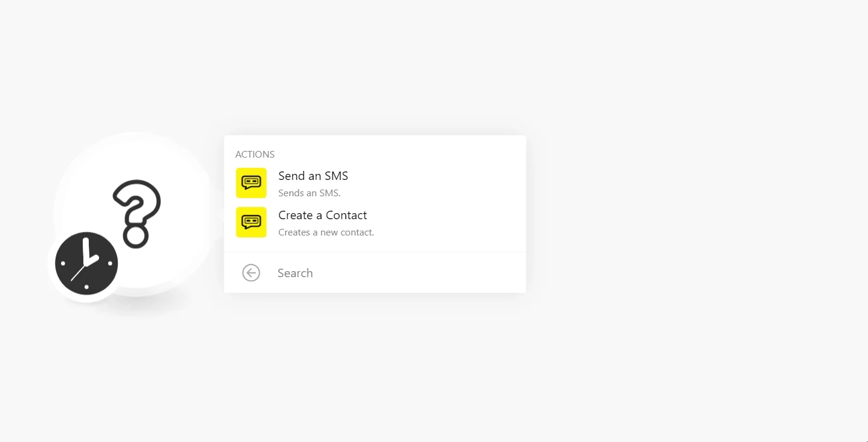
Task: Click the yellow Send an SMS icon
Action: [x=251, y=183]
